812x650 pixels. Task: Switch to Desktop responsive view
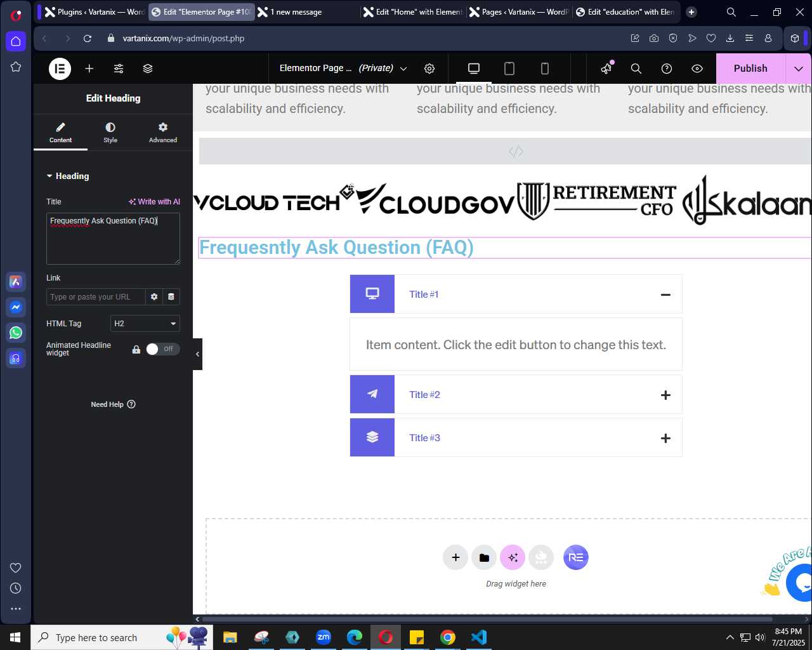(x=474, y=69)
